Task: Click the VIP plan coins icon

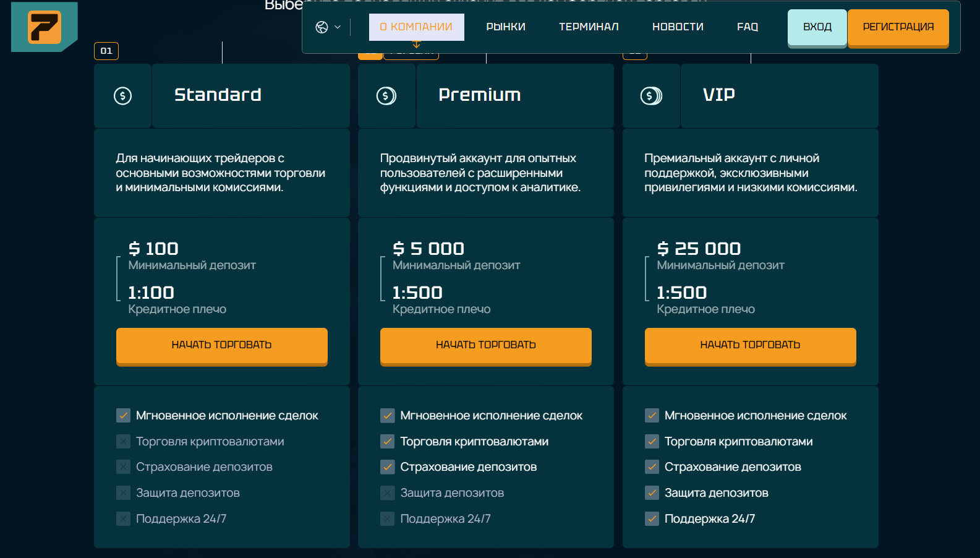Action: (x=651, y=96)
